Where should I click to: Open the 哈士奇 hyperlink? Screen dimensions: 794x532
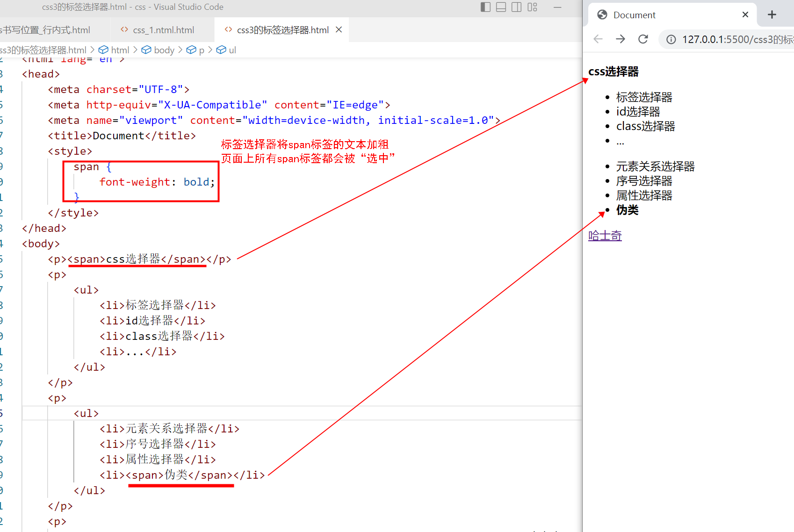(x=605, y=235)
